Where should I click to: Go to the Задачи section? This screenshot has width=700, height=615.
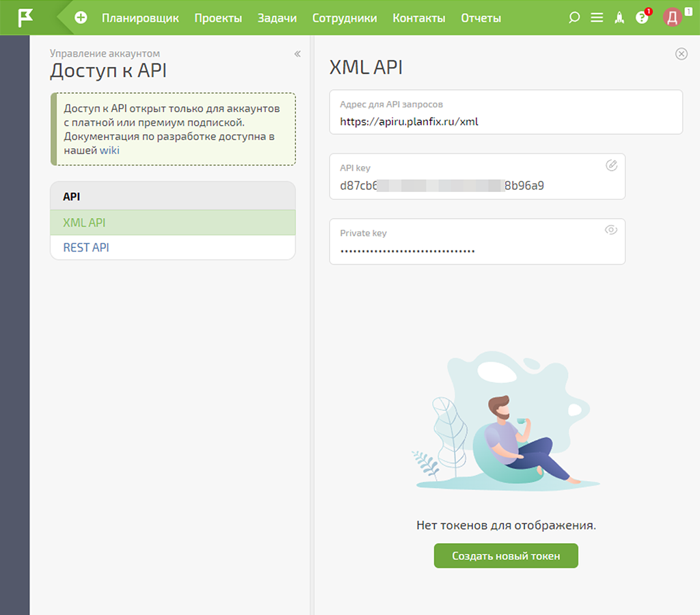[x=278, y=18]
